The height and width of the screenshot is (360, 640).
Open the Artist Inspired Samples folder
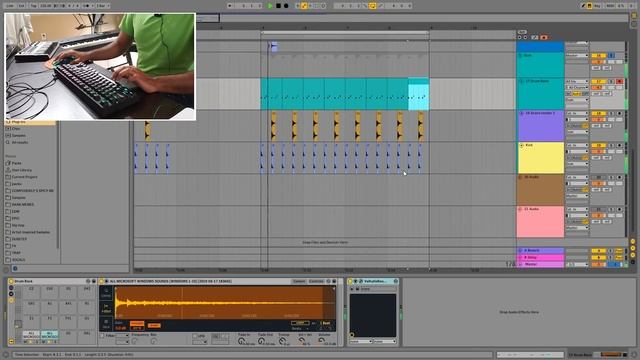tap(31, 232)
